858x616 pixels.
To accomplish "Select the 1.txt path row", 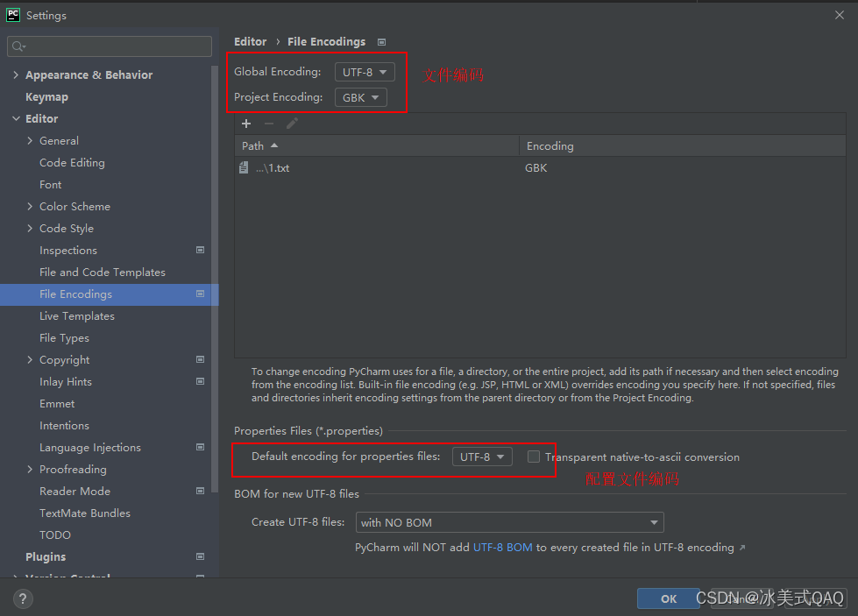I will [540, 168].
